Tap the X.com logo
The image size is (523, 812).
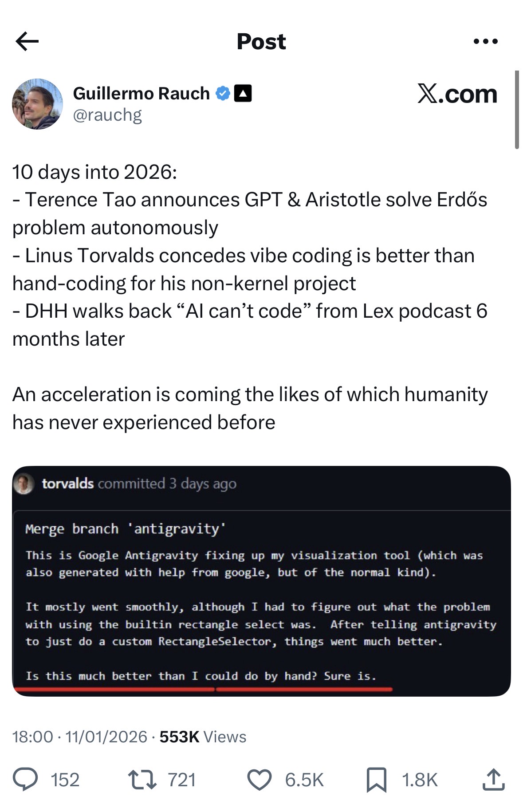click(457, 94)
